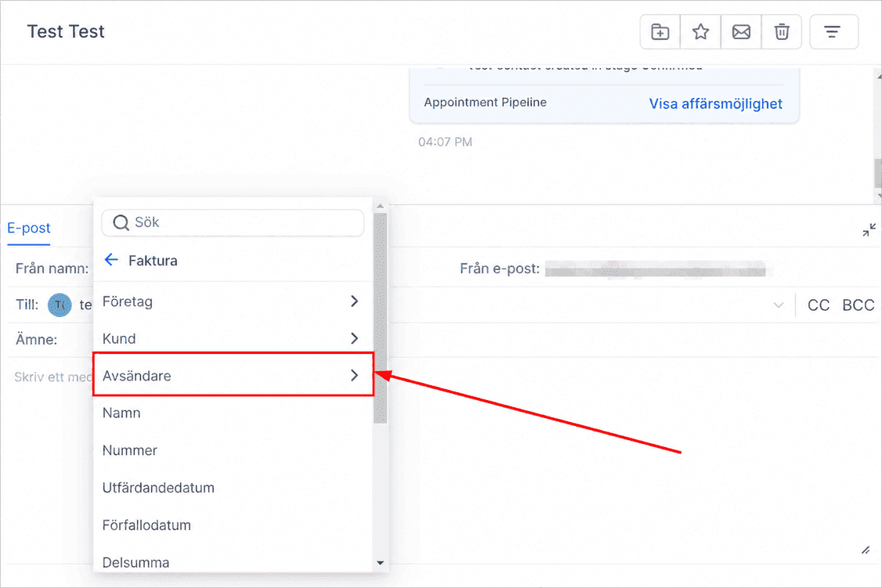
Task: Open the Till recipient dropdown chevron
Action: pyautogui.click(x=779, y=305)
